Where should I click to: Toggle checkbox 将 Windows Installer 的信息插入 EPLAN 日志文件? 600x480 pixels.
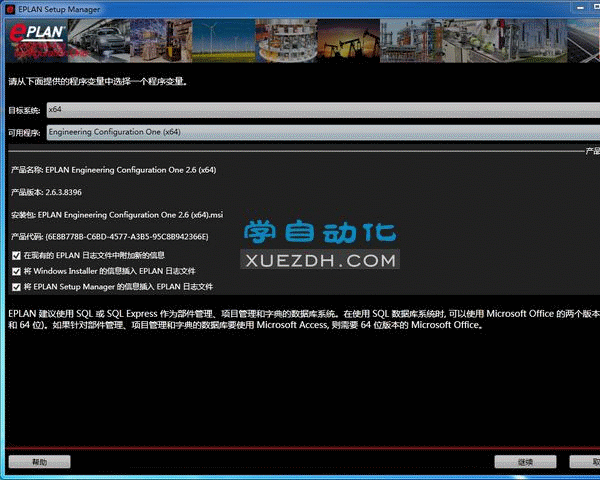[x=16, y=271]
